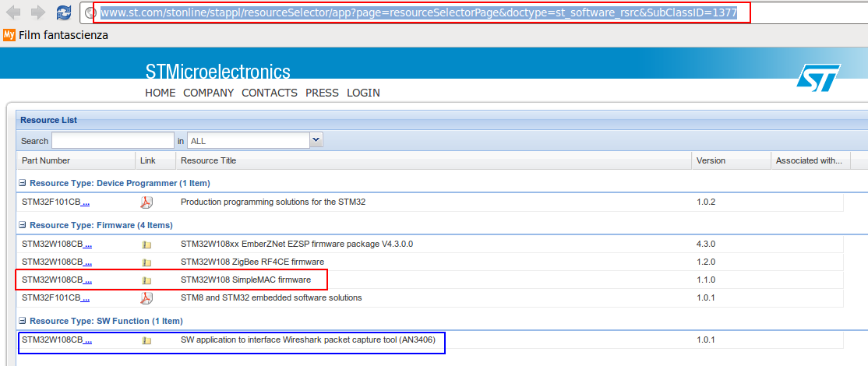
Task: Sort by the Resource Title column header
Action: pyautogui.click(x=208, y=160)
